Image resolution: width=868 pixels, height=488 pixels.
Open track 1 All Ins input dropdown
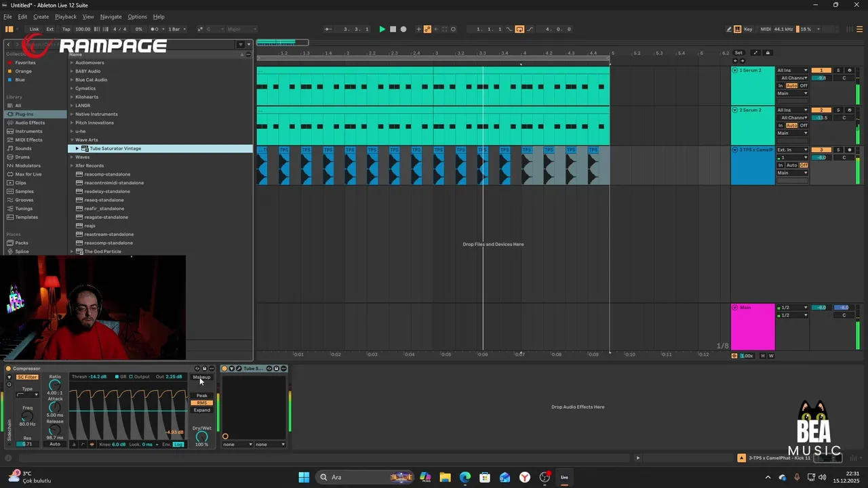(x=792, y=70)
